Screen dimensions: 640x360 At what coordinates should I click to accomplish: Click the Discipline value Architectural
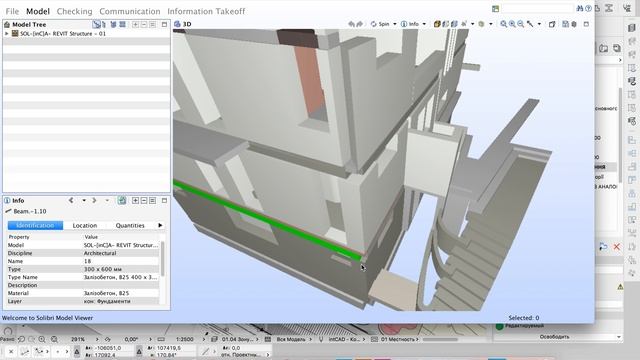pos(100,253)
